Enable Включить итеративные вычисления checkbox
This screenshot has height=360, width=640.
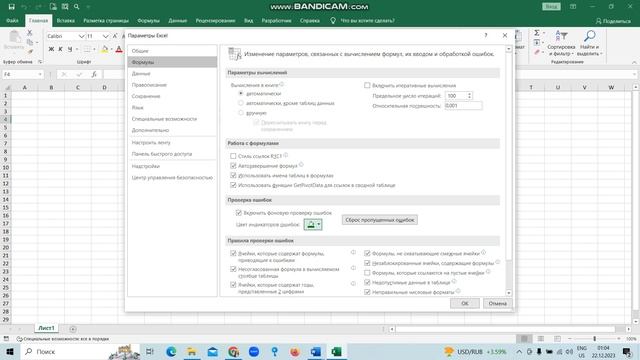click(367, 85)
